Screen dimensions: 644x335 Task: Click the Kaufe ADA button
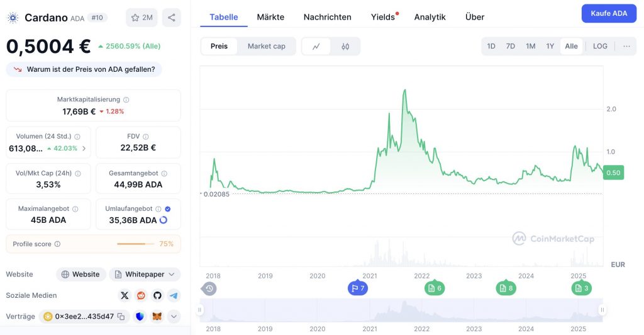coord(609,14)
